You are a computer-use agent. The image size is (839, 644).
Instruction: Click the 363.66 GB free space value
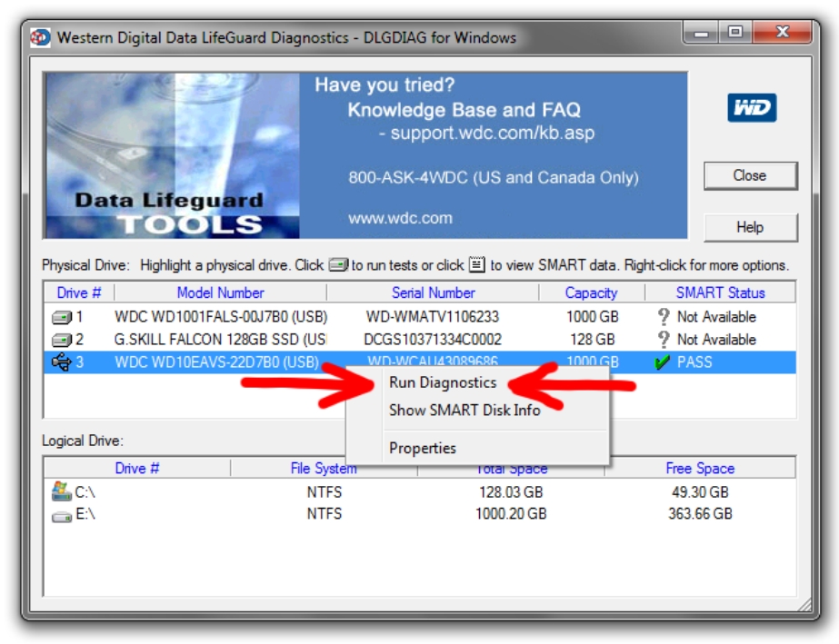tap(700, 514)
